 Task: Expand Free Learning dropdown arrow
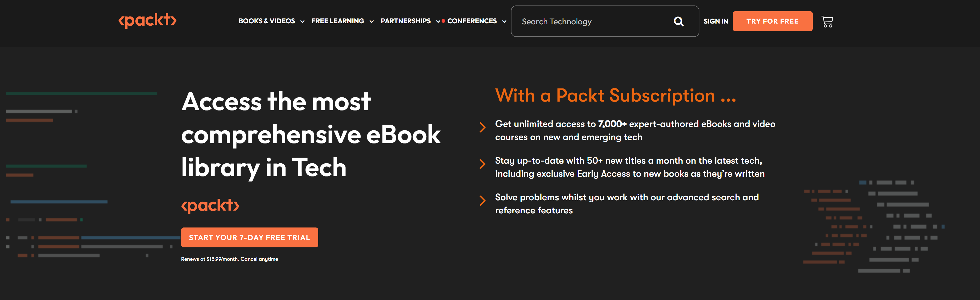click(x=371, y=22)
